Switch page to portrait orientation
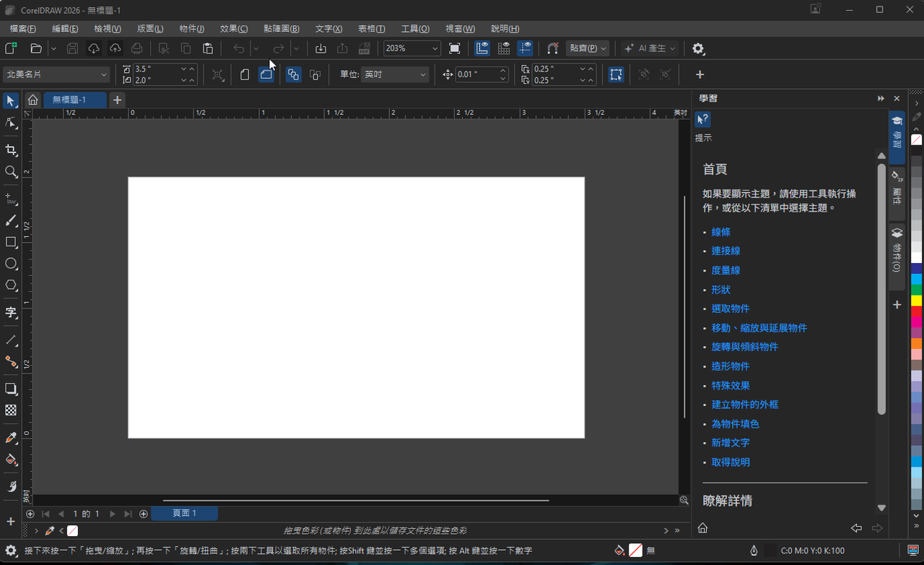This screenshot has width=924, height=565. [245, 74]
